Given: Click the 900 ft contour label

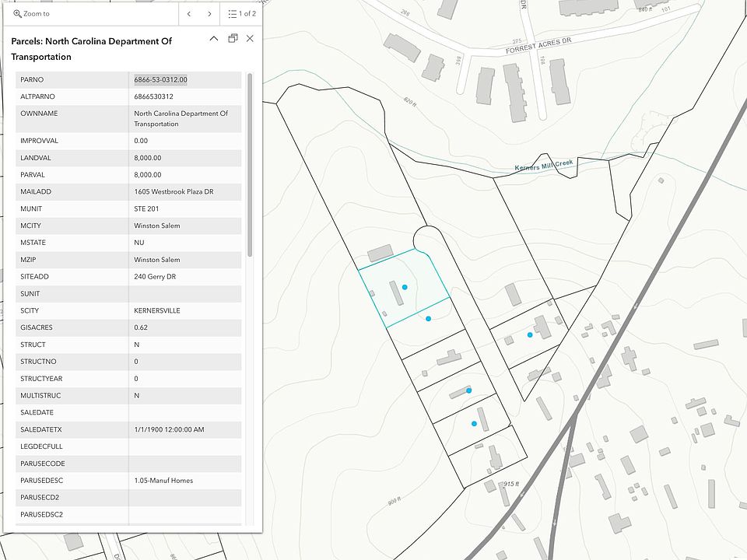Looking at the screenshot, I should click(x=394, y=501).
